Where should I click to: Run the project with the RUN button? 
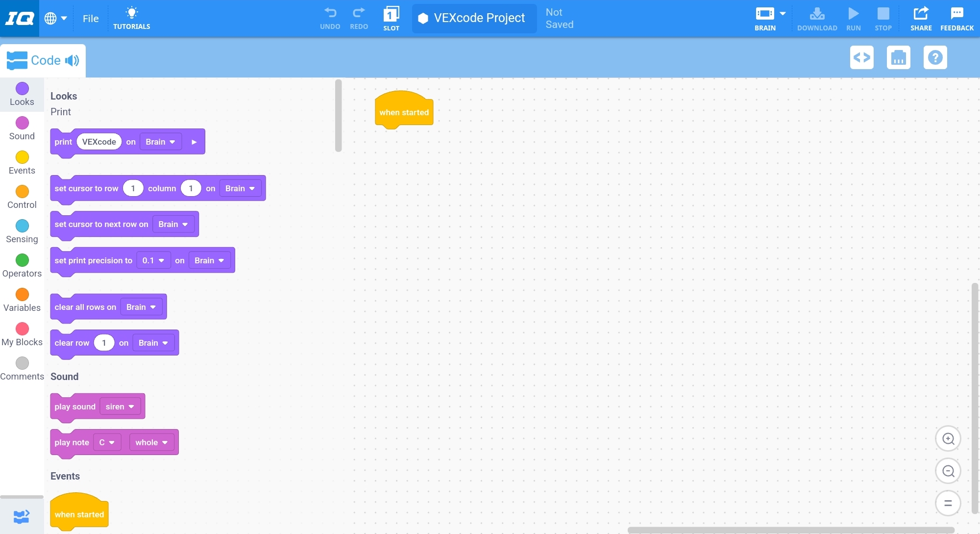point(853,13)
